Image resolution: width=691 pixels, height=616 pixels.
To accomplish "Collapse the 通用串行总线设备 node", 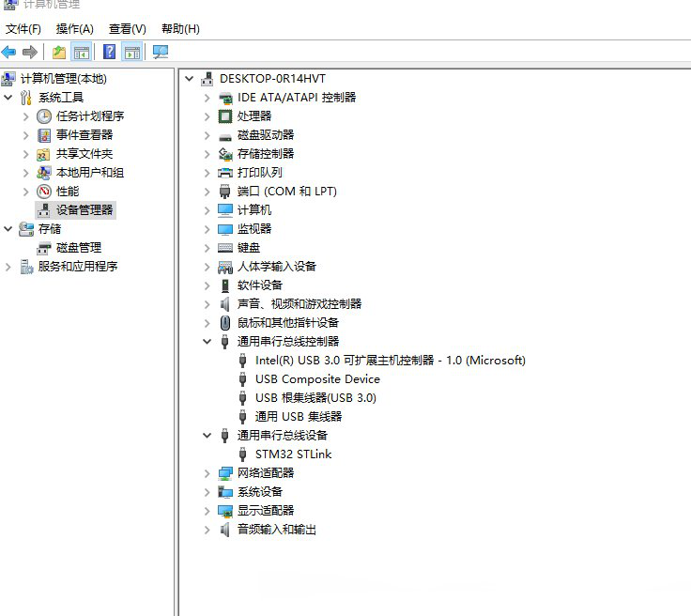I will [x=207, y=436].
